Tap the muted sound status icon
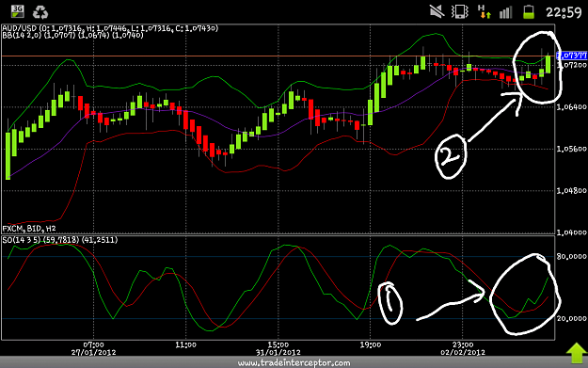Viewport: 588px width, 368px height. coord(437,11)
